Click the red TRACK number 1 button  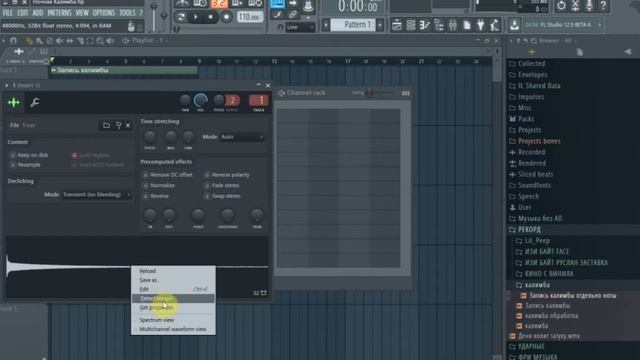(x=258, y=100)
